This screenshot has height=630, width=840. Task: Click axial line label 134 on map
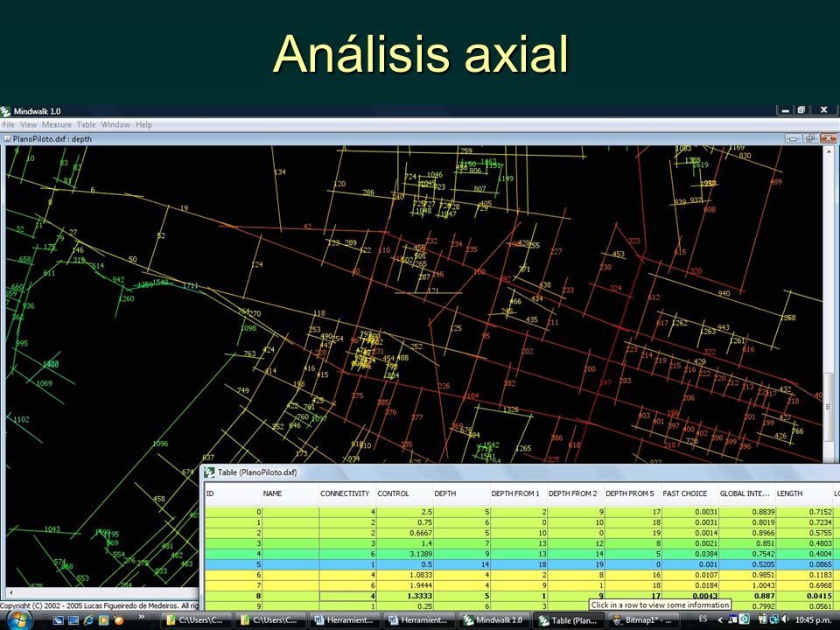click(280, 172)
